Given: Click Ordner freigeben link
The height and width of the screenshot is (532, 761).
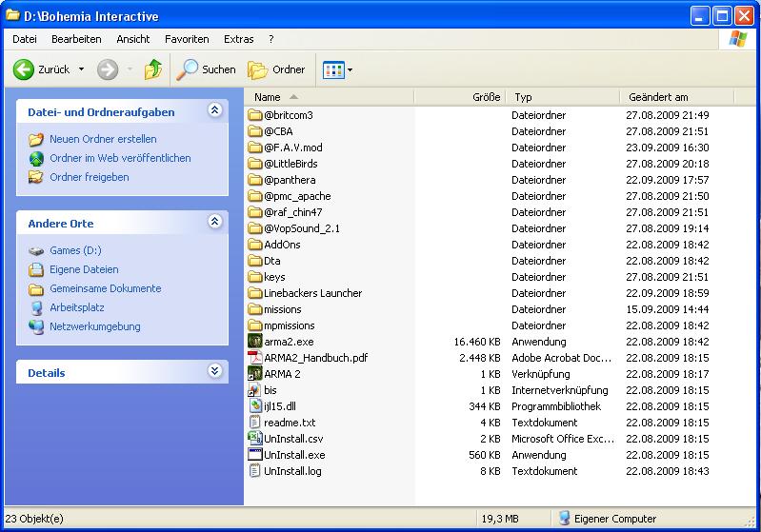Looking at the screenshot, I should click(x=90, y=177).
